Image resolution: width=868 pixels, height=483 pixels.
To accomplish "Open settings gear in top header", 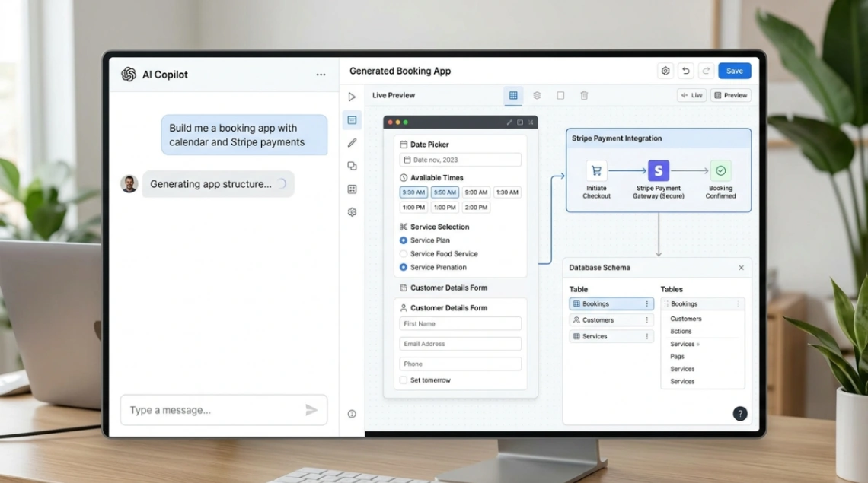I will coord(665,71).
